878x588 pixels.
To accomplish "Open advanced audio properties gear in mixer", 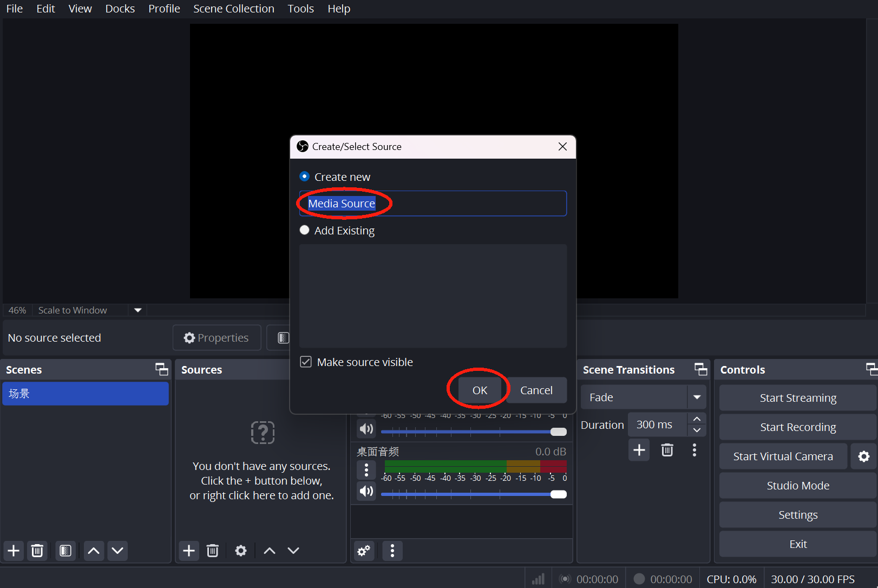I will [363, 551].
